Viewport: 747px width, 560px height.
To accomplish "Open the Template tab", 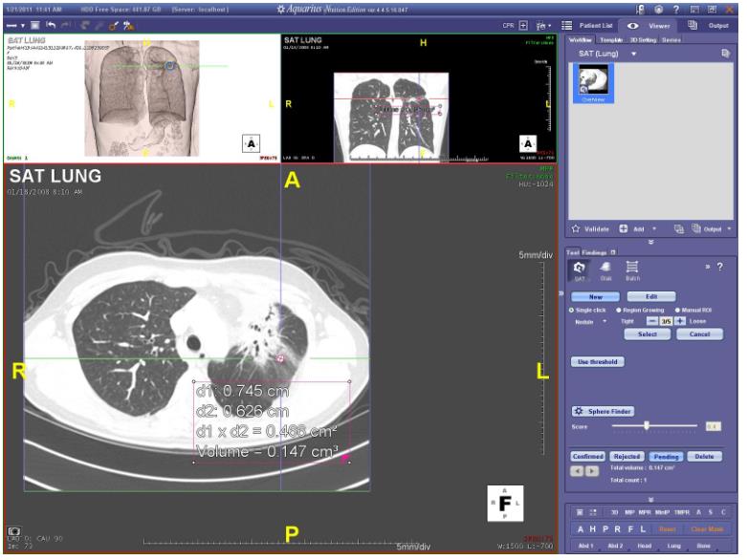I will [x=612, y=40].
